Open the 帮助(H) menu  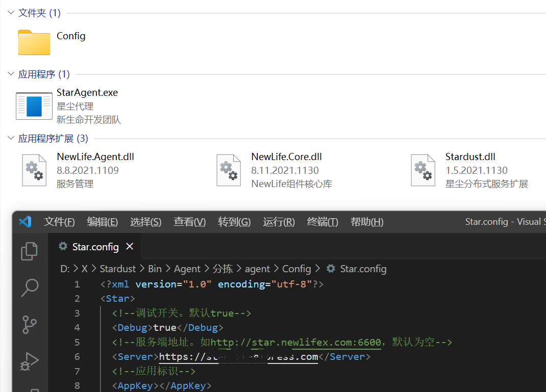tap(367, 222)
